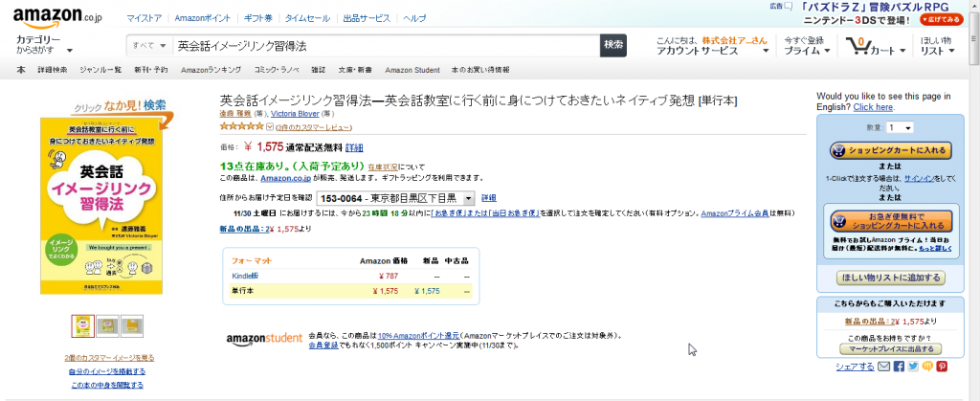
Task: Focus the search text field
Action: [386, 46]
